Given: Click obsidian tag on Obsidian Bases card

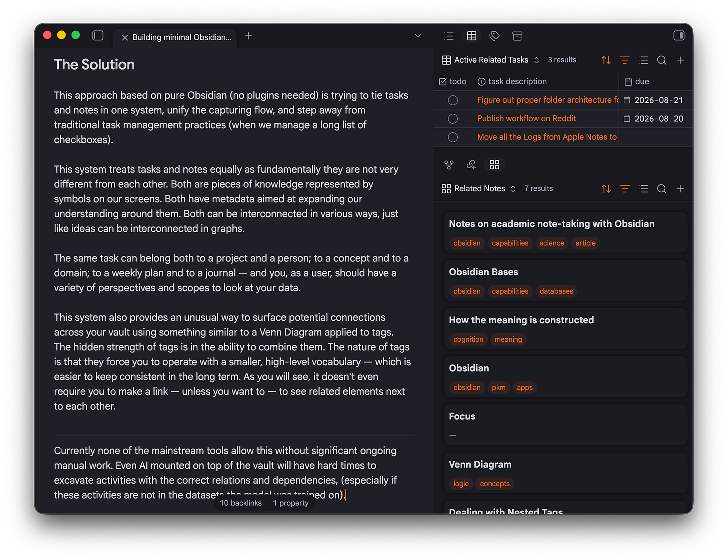Looking at the screenshot, I should click(x=467, y=291).
